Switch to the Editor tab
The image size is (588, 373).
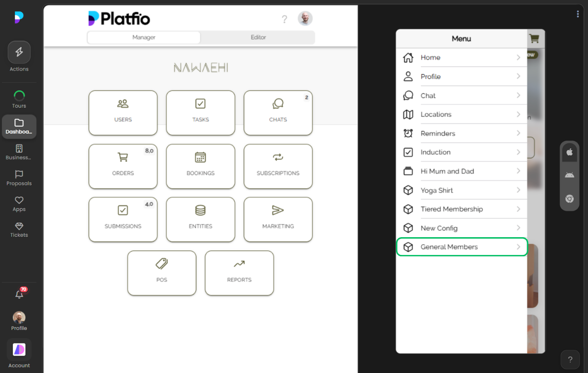[258, 37]
